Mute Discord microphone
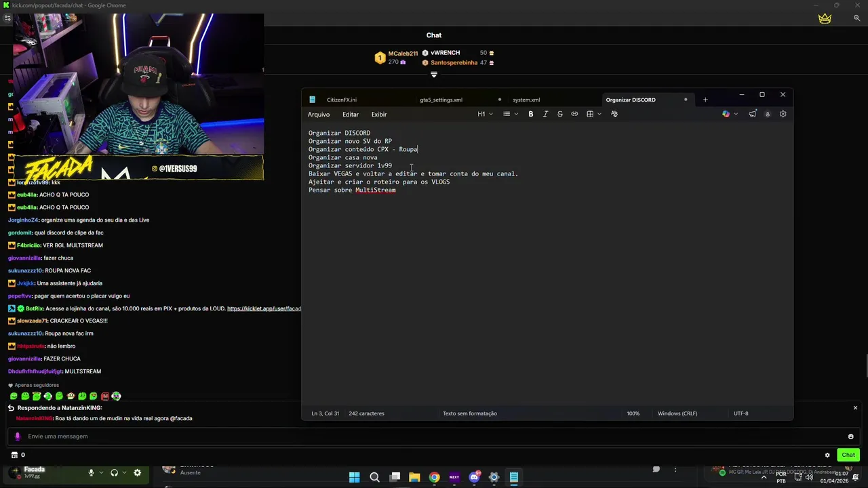The image size is (868, 488). coord(91,472)
